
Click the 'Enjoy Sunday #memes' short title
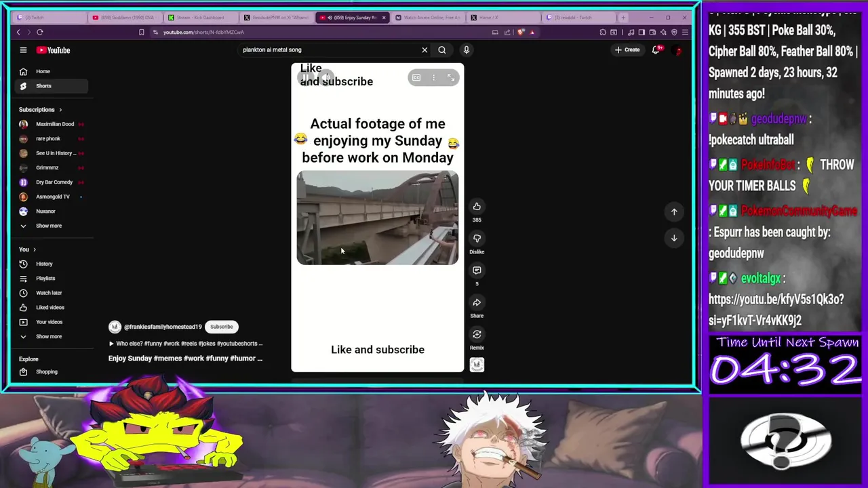pyautogui.click(x=185, y=358)
